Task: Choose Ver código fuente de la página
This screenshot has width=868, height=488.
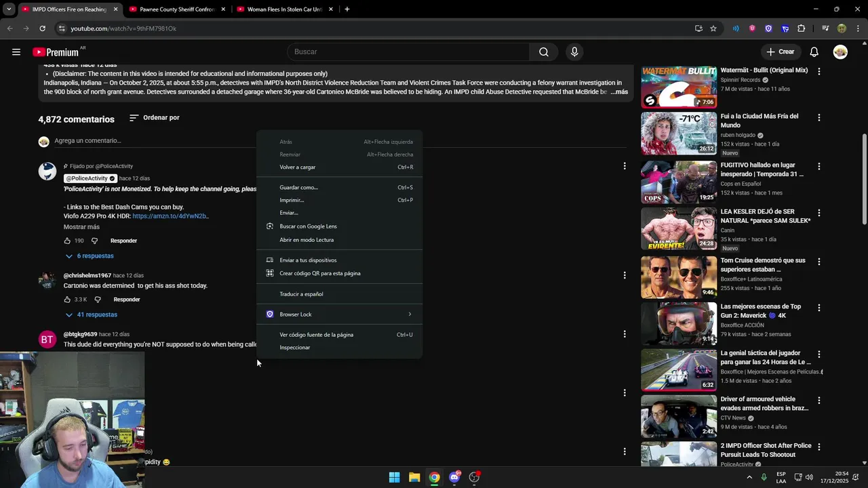Action: [x=339, y=335]
